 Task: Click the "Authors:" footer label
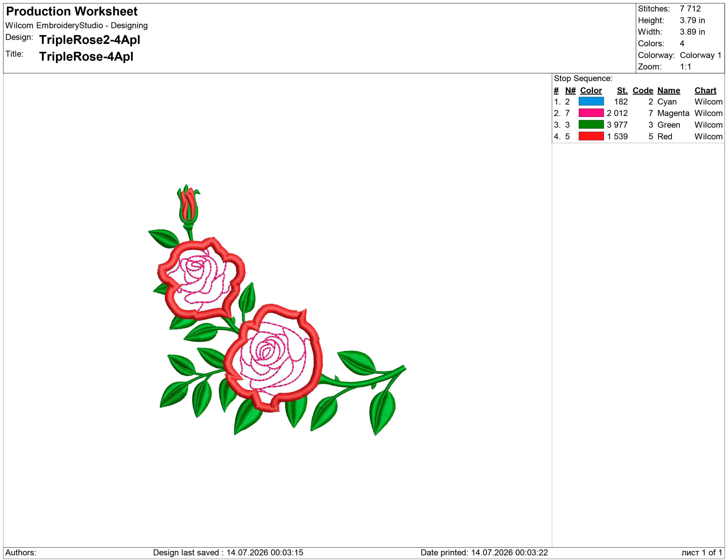[21, 552]
